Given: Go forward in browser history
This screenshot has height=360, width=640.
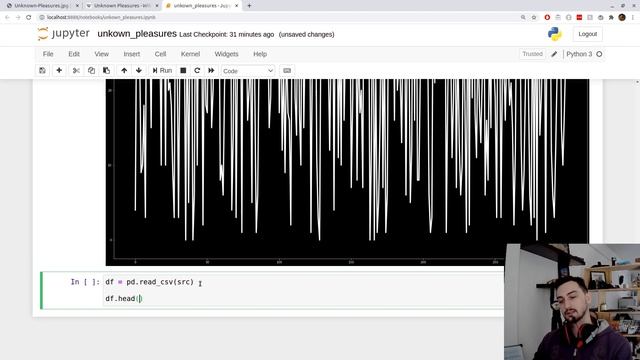Looking at the screenshot, I should [18, 17].
